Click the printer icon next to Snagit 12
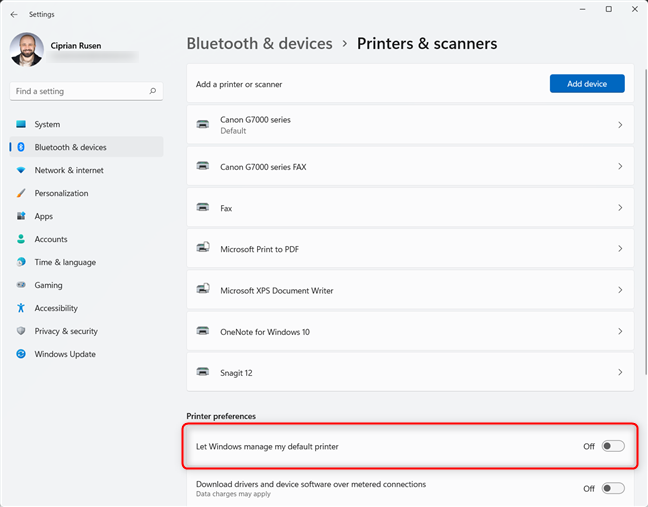 pos(202,371)
